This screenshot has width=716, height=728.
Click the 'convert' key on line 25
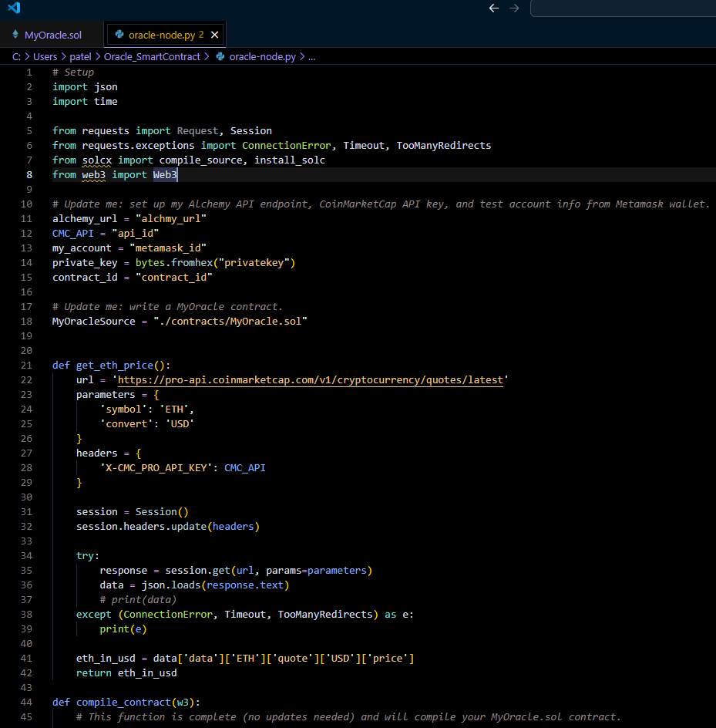[126, 424]
